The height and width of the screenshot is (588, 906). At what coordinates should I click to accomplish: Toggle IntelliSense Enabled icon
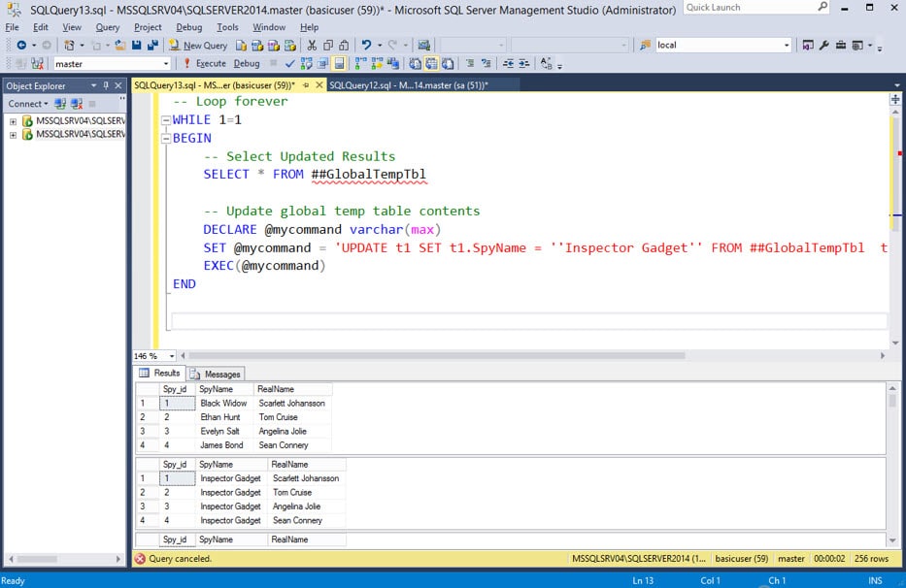pyautogui.click(x=339, y=63)
